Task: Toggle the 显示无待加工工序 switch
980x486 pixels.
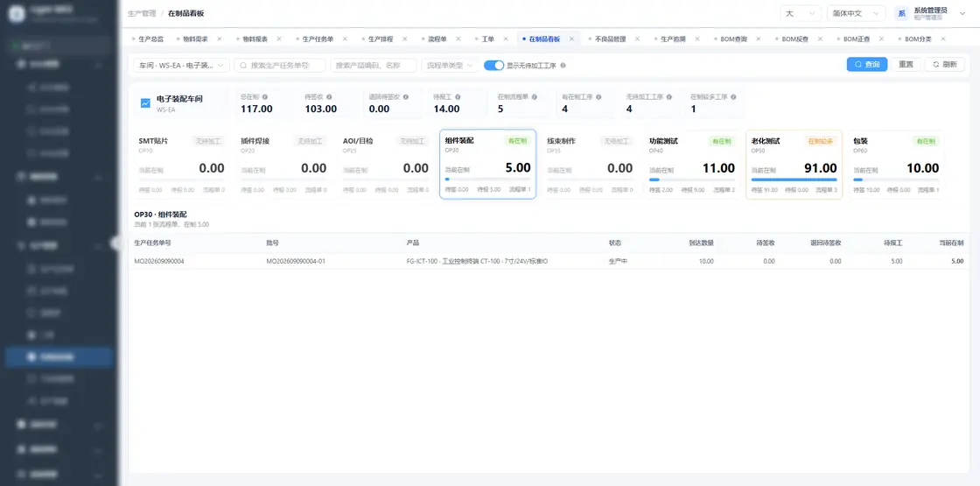Action: (493, 65)
